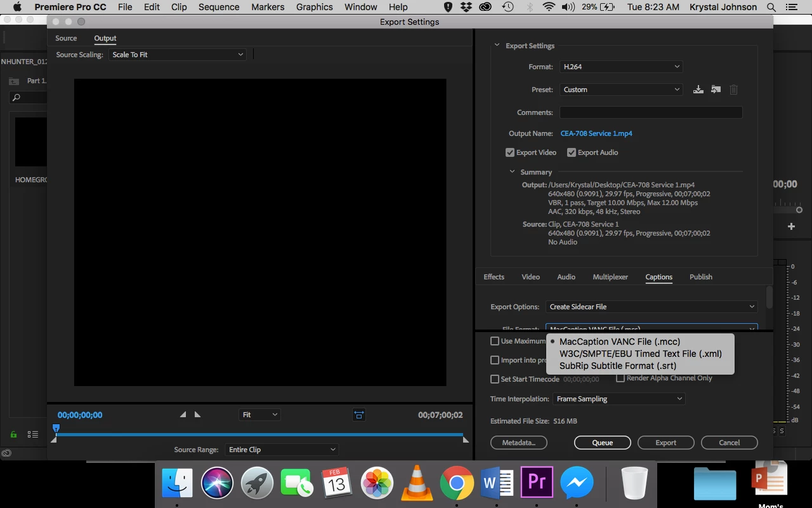The height and width of the screenshot is (508, 812).
Task: Click Premiere Pro icon in Dock
Action: (537, 483)
